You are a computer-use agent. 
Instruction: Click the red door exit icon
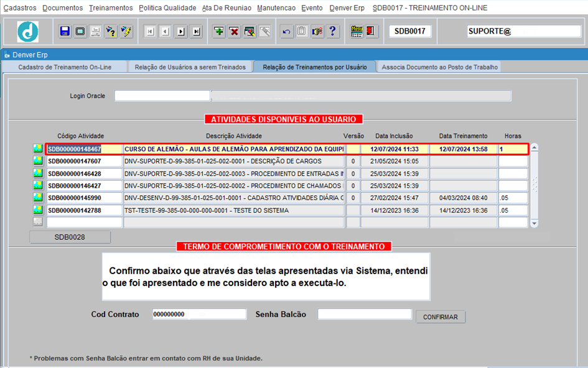click(x=371, y=31)
